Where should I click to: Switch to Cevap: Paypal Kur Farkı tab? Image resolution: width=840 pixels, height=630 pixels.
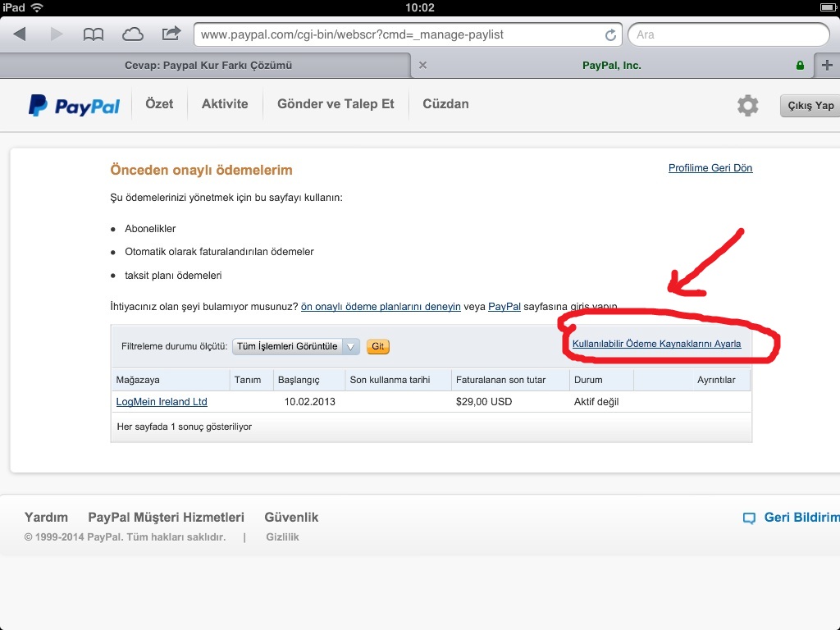[208, 66]
